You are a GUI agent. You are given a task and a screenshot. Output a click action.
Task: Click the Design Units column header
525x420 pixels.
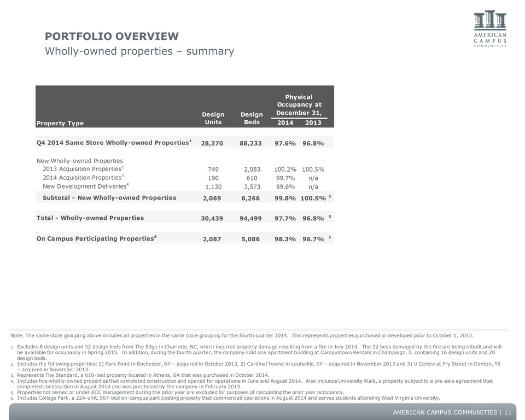(x=213, y=118)
